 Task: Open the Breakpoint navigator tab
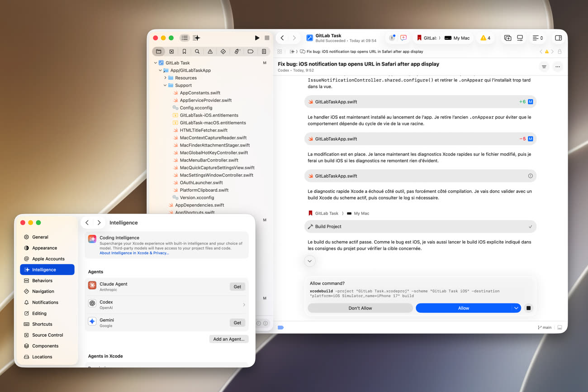pos(251,52)
